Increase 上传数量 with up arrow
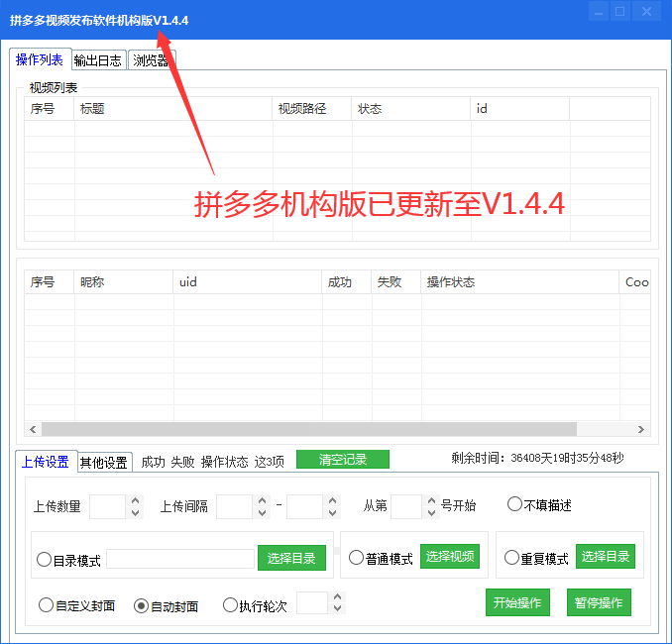Screen dimensions: 672x644 click(135, 500)
